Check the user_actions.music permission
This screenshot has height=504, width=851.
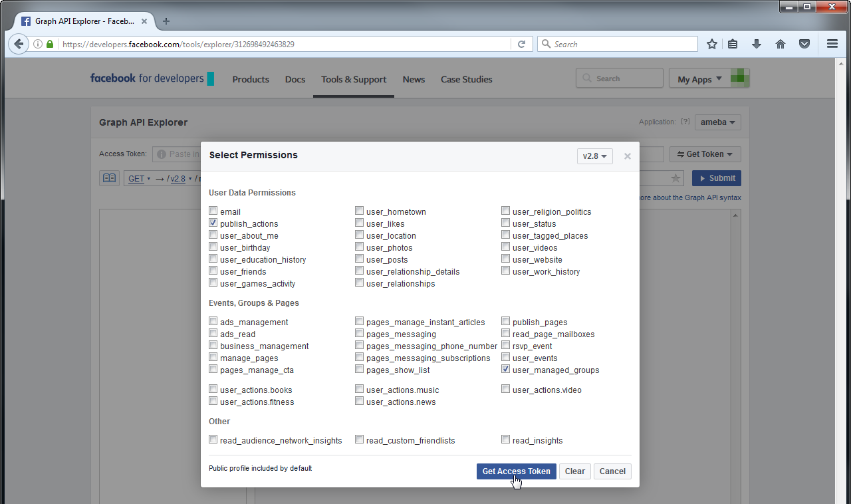click(359, 390)
